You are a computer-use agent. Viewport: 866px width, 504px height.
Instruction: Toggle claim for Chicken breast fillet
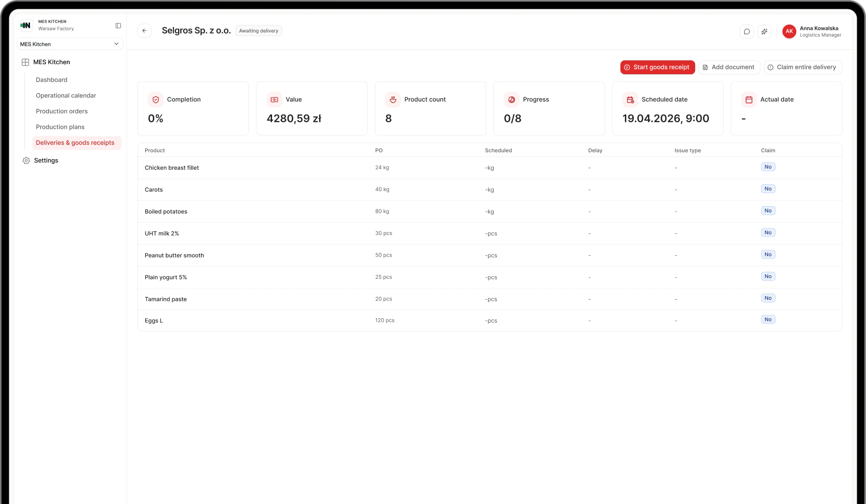(x=768, y=167)
